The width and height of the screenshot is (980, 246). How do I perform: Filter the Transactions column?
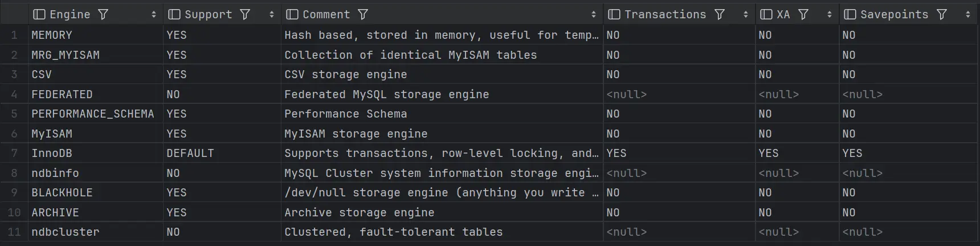(x=720, y=15)
